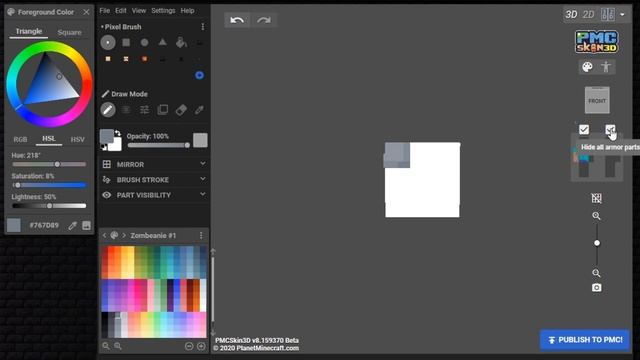Toggle the body parts visibility checkbox

click(x=584, y=130)
